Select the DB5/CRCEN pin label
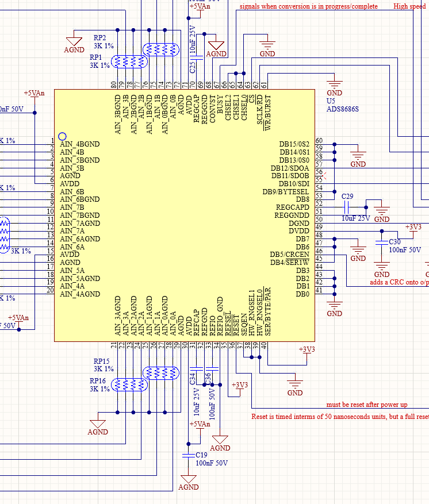Viewport: 429px width, 504px height. pyautogui.click(x=289, y=255)
